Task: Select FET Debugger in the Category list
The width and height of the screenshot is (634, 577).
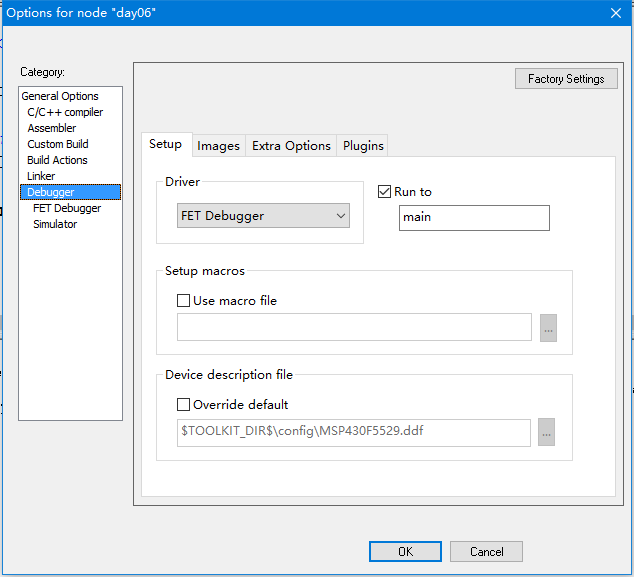Action: [x=67, y=208]
